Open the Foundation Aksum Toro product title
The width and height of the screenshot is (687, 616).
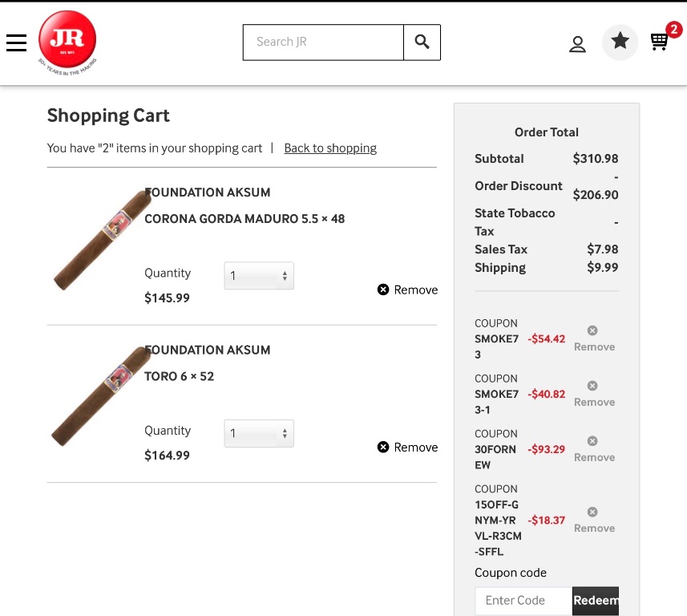(x=208, y=351)
